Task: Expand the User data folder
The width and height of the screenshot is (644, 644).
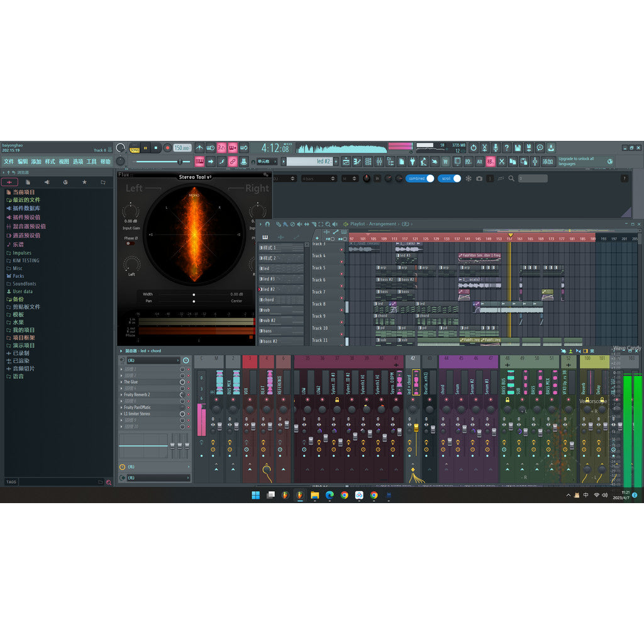Action: [19, 292]
